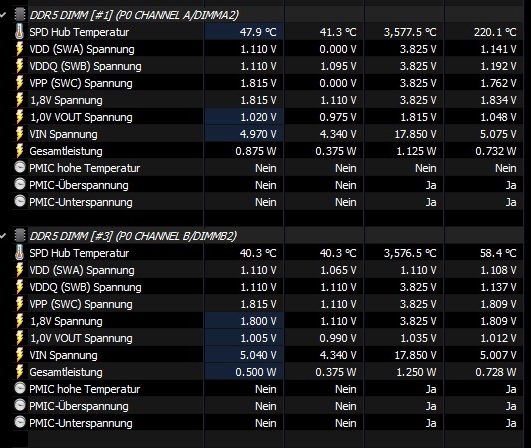
Task: Click the average power value 0.728 W
Action: coord(496,371)
